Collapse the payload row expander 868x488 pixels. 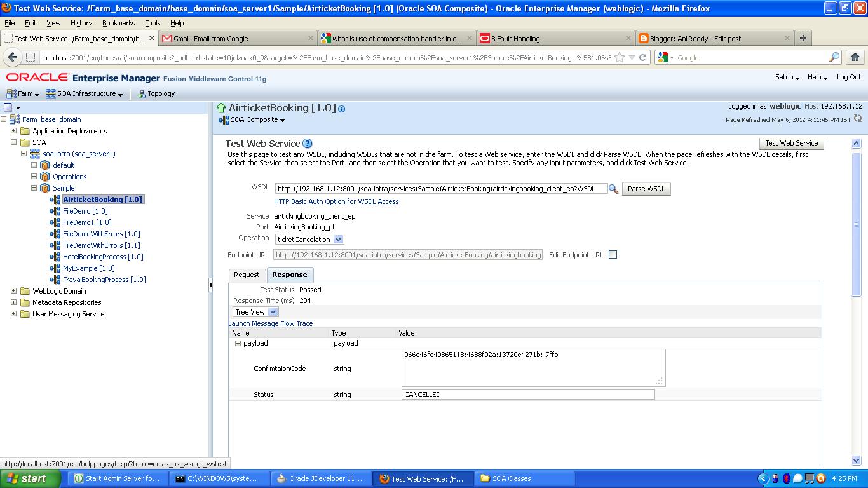click(238, 343)
